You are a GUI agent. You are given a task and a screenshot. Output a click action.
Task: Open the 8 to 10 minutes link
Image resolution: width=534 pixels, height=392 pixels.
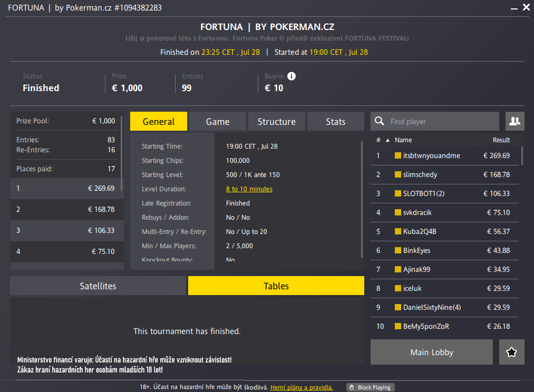pos(249,189)
